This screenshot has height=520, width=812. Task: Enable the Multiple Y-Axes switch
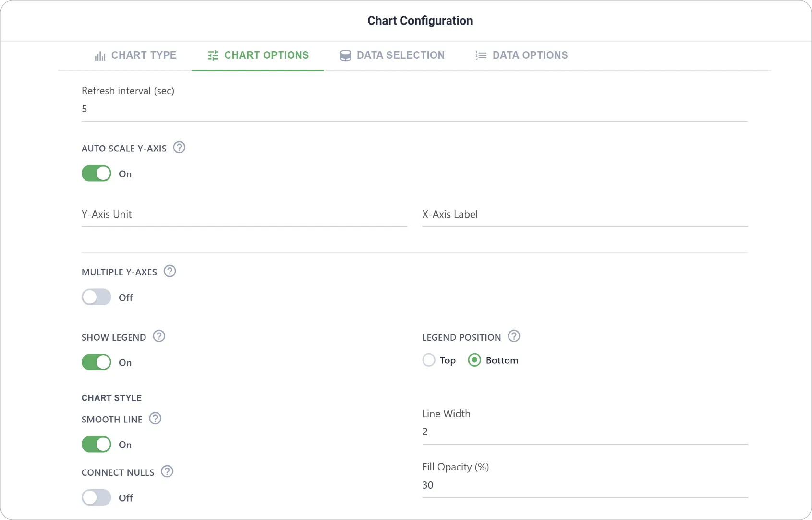[x=97, y=297]
